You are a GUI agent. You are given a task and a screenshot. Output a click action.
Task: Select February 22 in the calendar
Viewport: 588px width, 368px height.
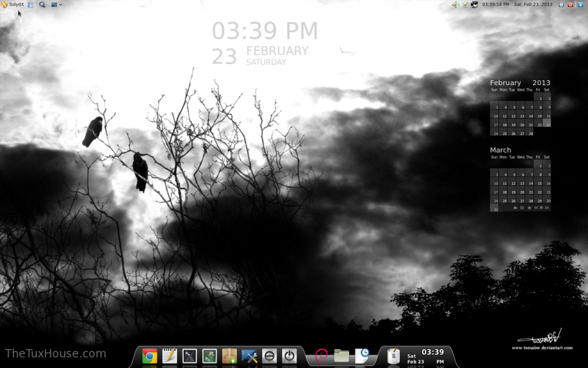538,123
